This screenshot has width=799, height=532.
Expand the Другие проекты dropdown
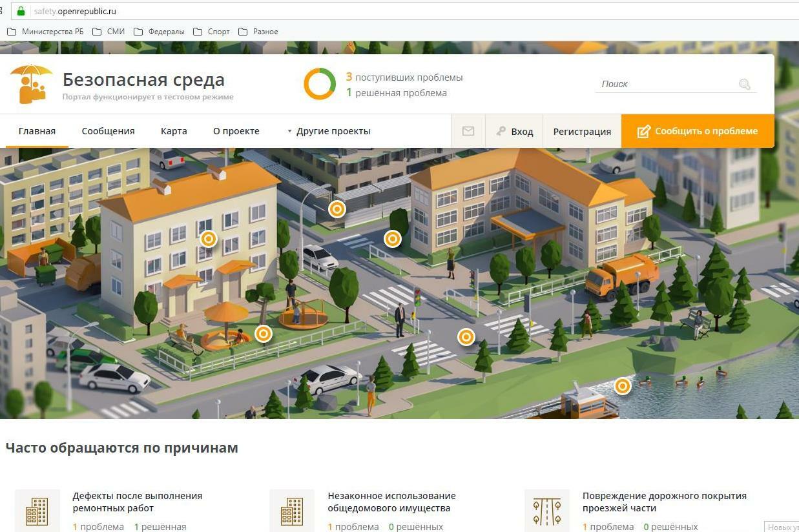(328, 131)
